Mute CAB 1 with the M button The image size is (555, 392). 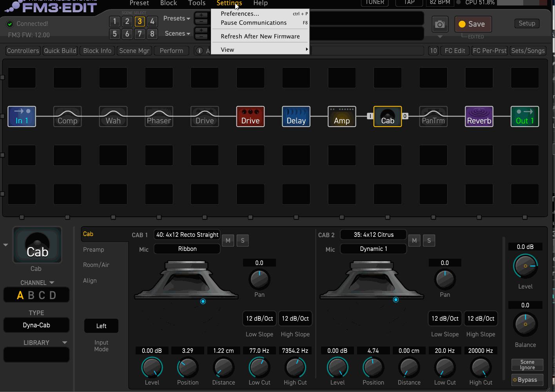pyautogui.click(x=228, y=241)
